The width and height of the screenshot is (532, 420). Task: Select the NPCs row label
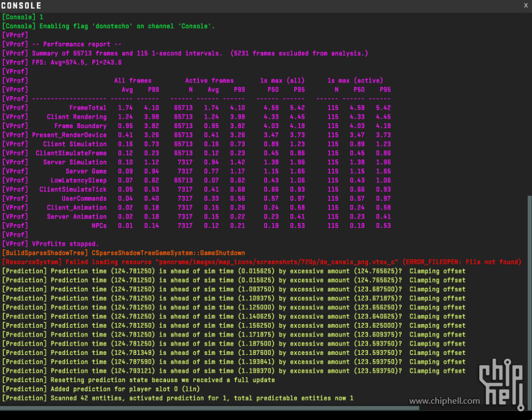click(x=99, y=226)
